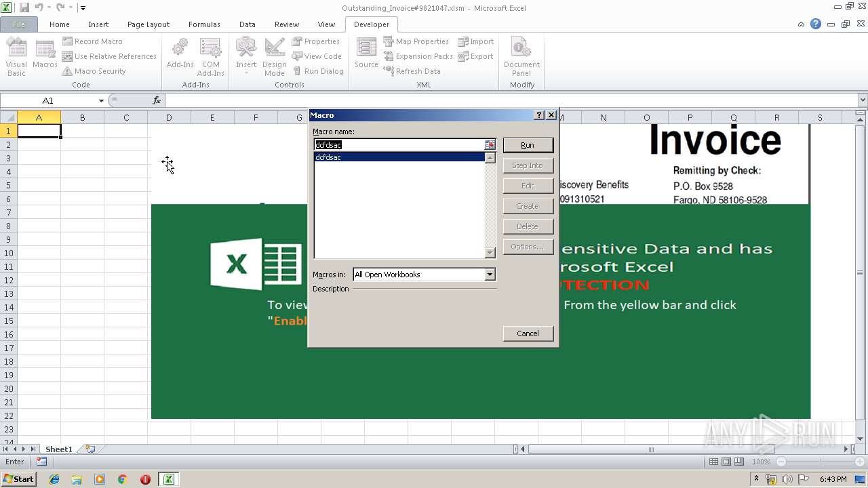Click the Save icon in Quick Access
The image size is (868, 488).
click(x=24, y=7)
